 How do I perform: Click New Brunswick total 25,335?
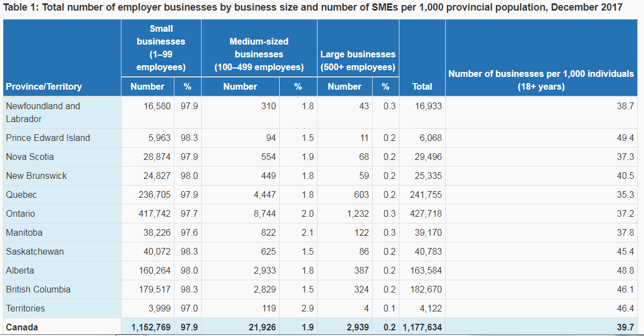[428, 176]
